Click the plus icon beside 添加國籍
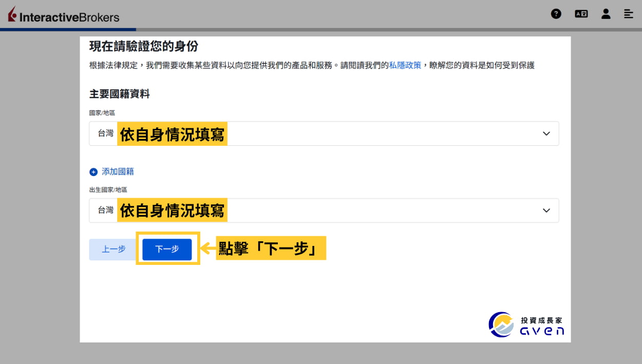 tap(93, 172)
